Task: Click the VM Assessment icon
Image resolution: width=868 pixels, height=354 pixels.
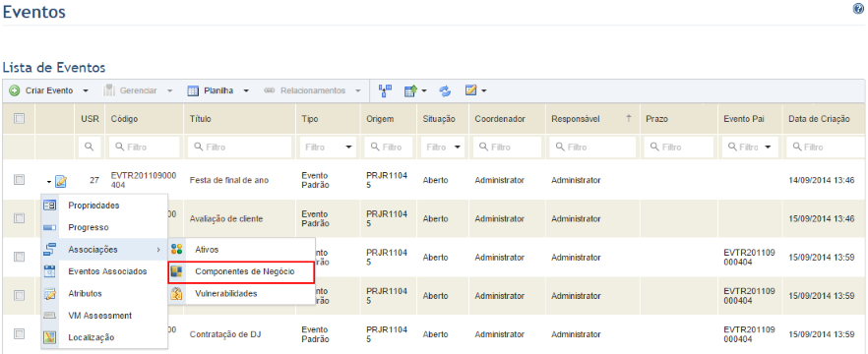Action: tap(49, 316)
